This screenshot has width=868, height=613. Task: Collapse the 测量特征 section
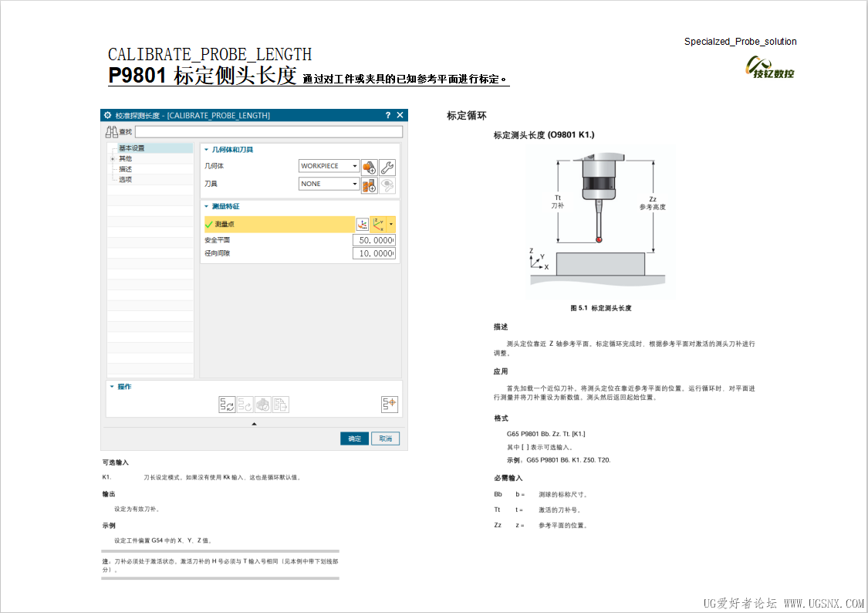(x=207, y=207)
